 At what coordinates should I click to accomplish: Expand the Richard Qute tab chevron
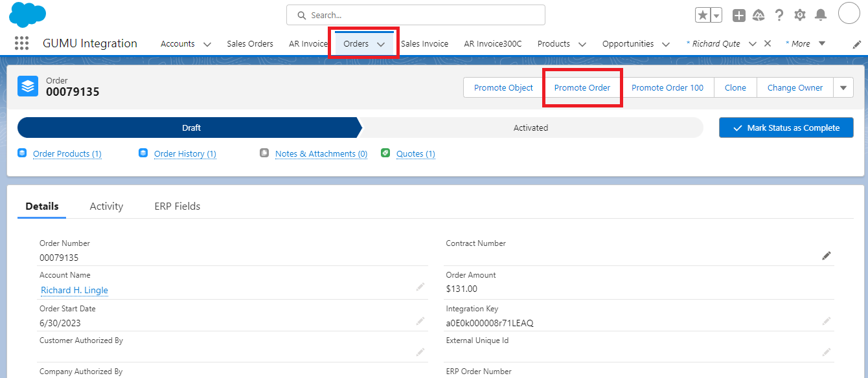click(x=753, y=44)
